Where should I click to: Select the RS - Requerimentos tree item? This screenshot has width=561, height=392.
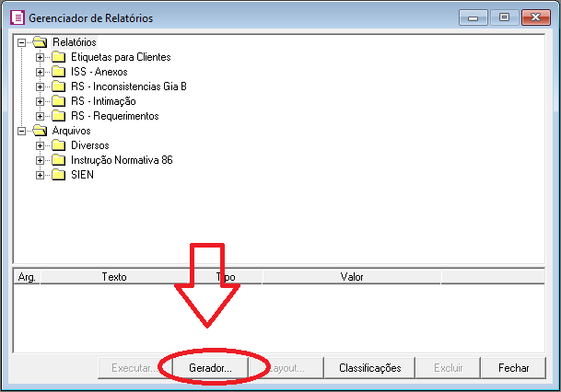(x=114, y=116)
